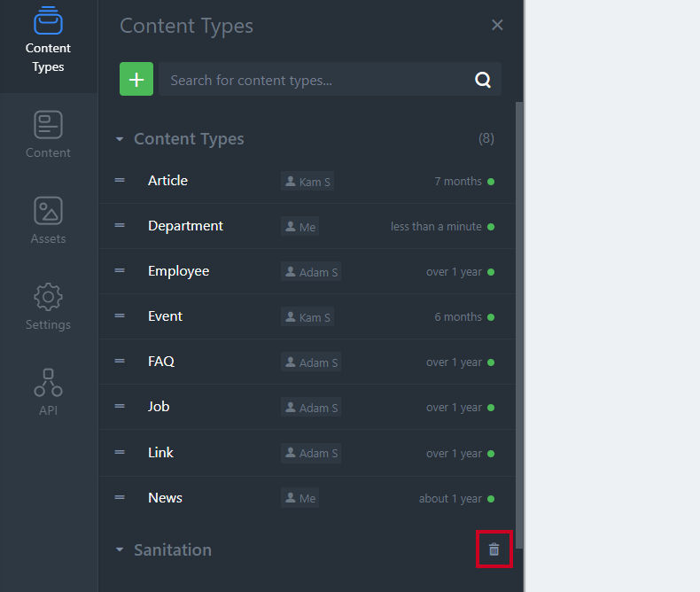
Task: Click the 'about 1 year' timestamp on News
Action: pos(450,498)
